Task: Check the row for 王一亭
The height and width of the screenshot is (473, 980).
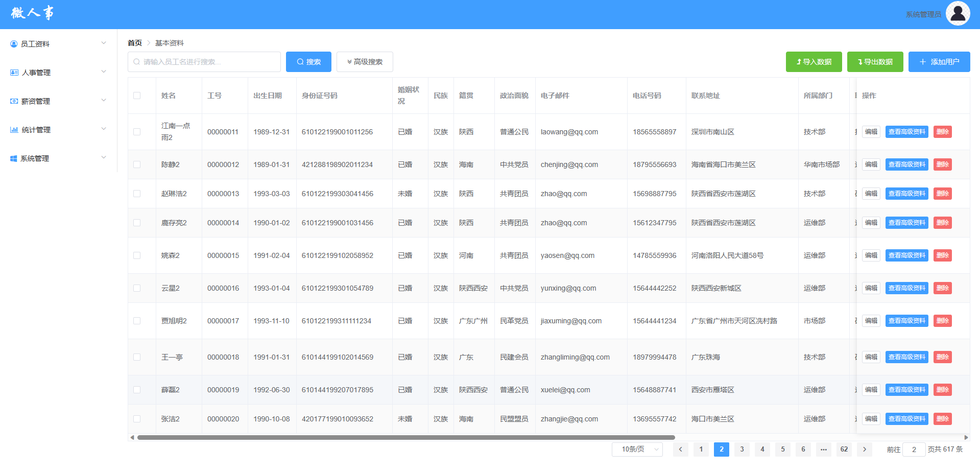Action: (x=137, y=357)
